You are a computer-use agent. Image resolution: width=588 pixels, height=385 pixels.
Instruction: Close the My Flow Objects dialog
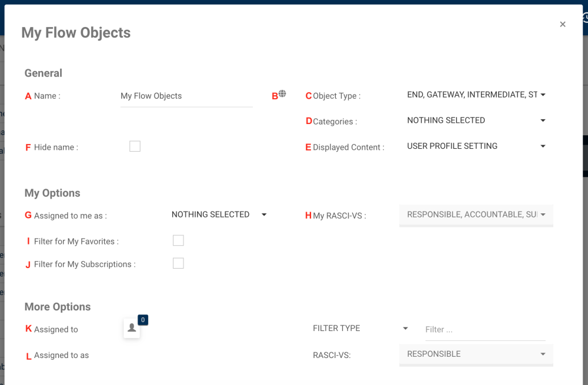point(563,24)
